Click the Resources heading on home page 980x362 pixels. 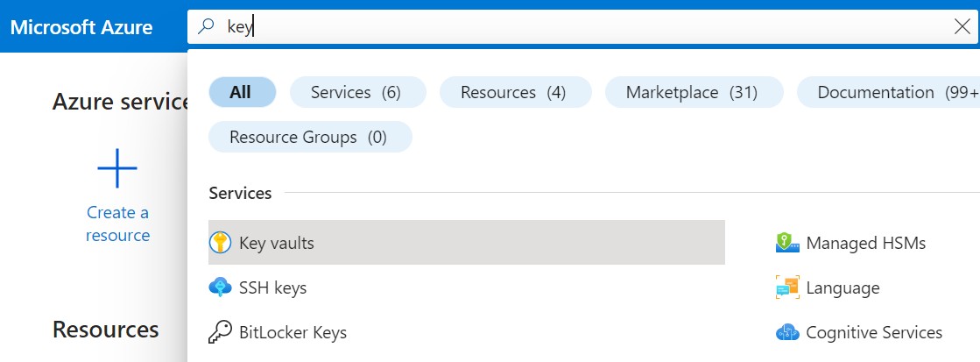[x=106, y=330]
